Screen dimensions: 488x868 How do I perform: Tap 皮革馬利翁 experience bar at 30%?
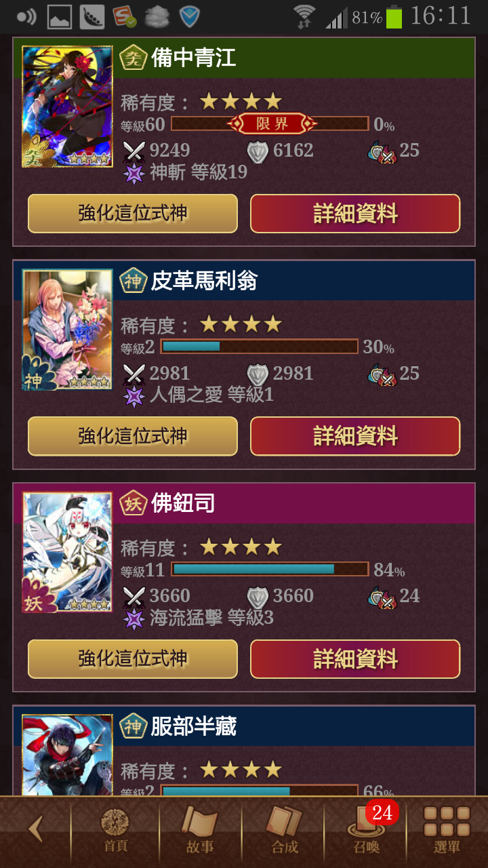[259, 347]
